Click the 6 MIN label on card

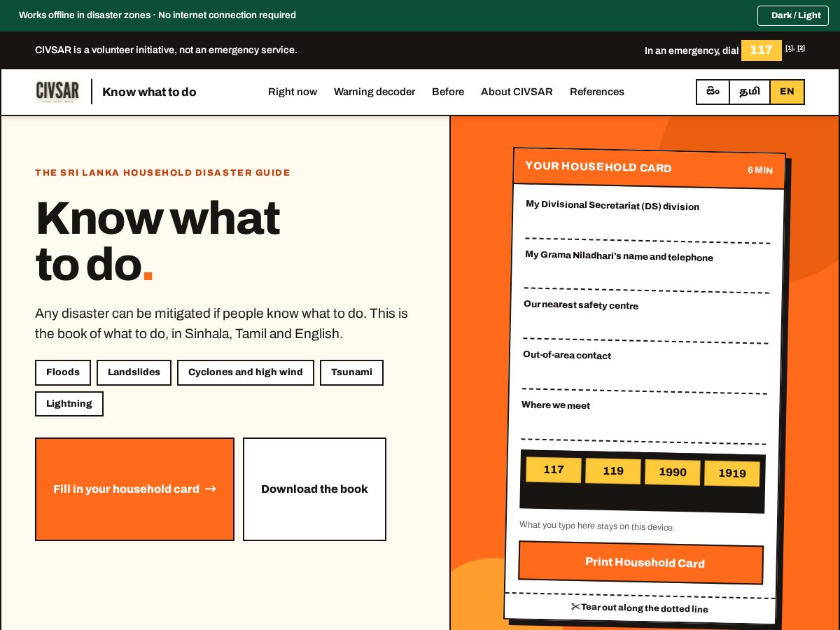click(x=760, y=170)
